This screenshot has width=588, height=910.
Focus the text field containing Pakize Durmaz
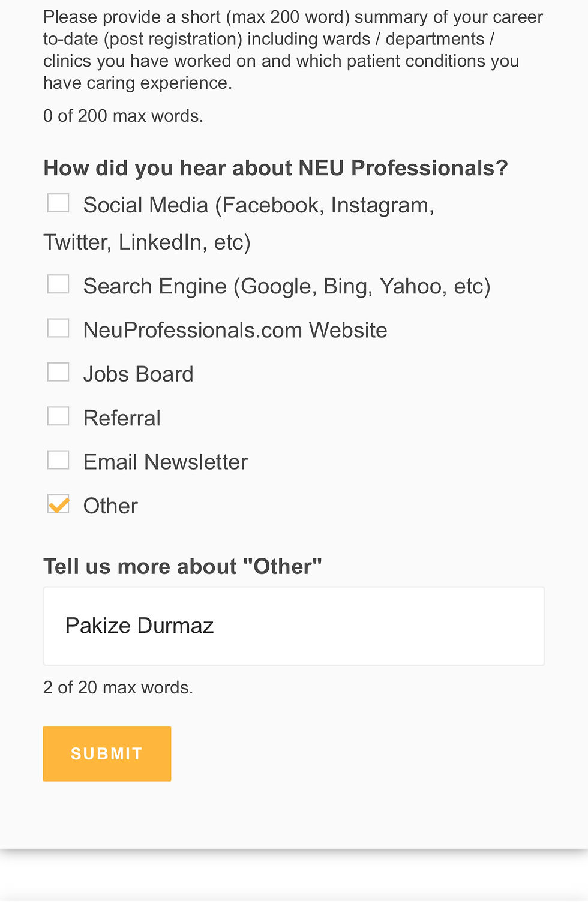coord(293,626)
